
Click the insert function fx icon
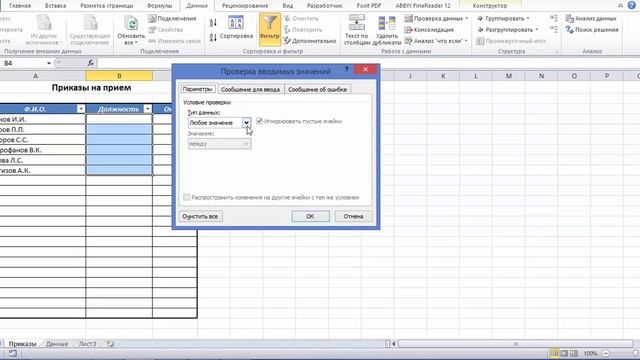(x=91, y=63)
